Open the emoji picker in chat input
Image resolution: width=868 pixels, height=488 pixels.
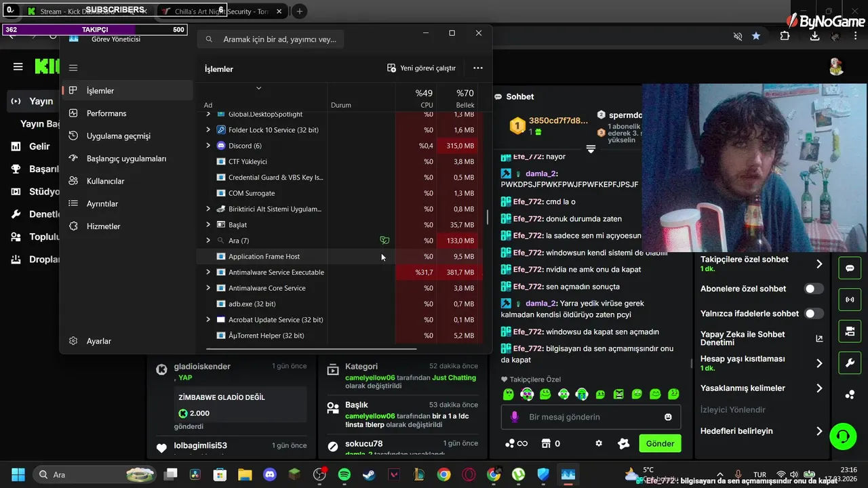tap(668, 417)
